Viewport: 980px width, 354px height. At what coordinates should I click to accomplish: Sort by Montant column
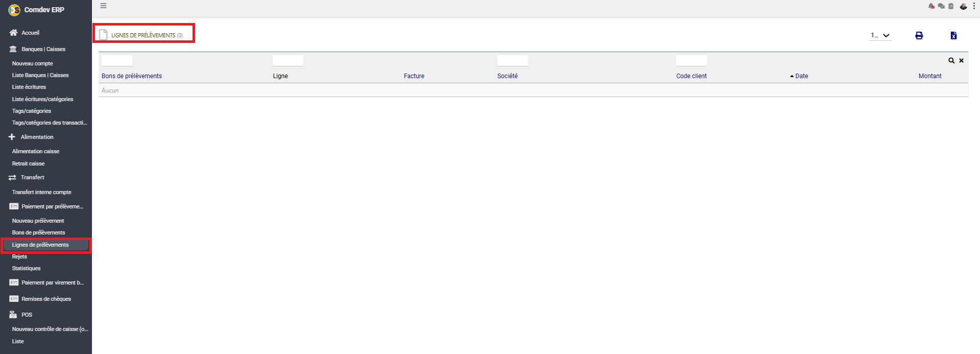930,76
